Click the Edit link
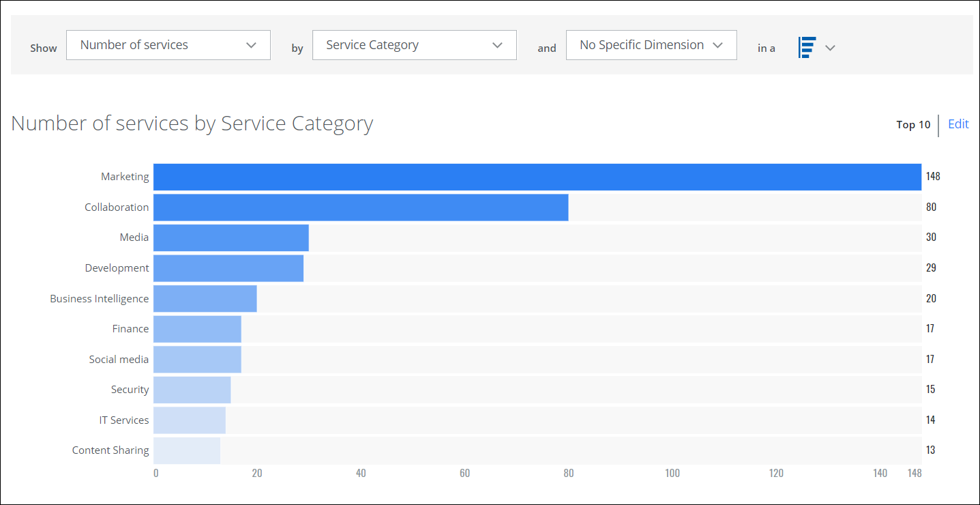This screenshot has height=505, width=980. [957, 124]
